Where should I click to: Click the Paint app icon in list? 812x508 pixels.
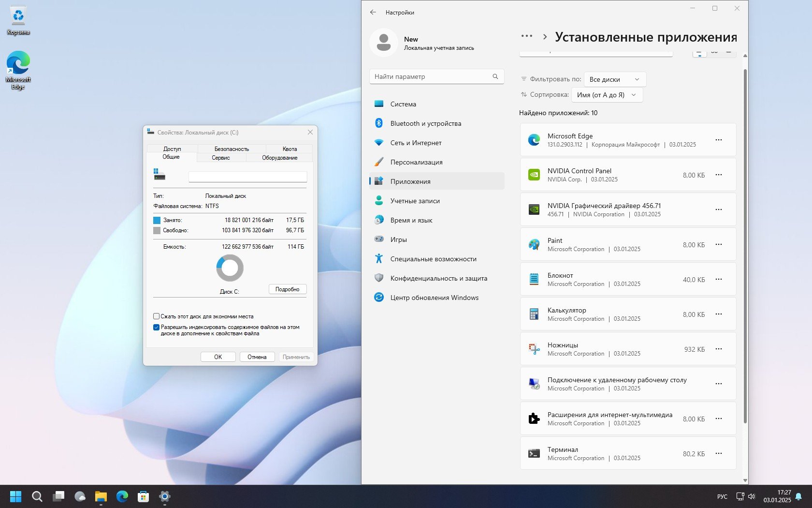(534, 244)
